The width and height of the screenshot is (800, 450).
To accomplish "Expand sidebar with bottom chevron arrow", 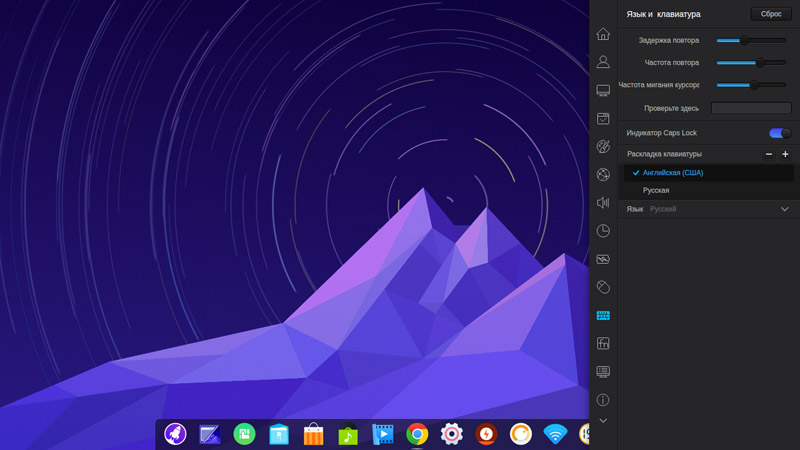I will coord(603,421).
